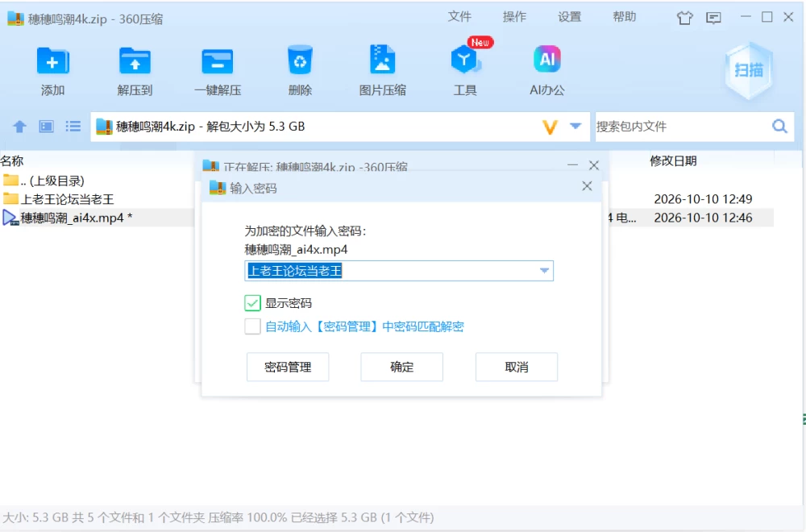Click the 360压缩 app icon in title bar
This screenshot has width=806, height=532.
(15, 19)
